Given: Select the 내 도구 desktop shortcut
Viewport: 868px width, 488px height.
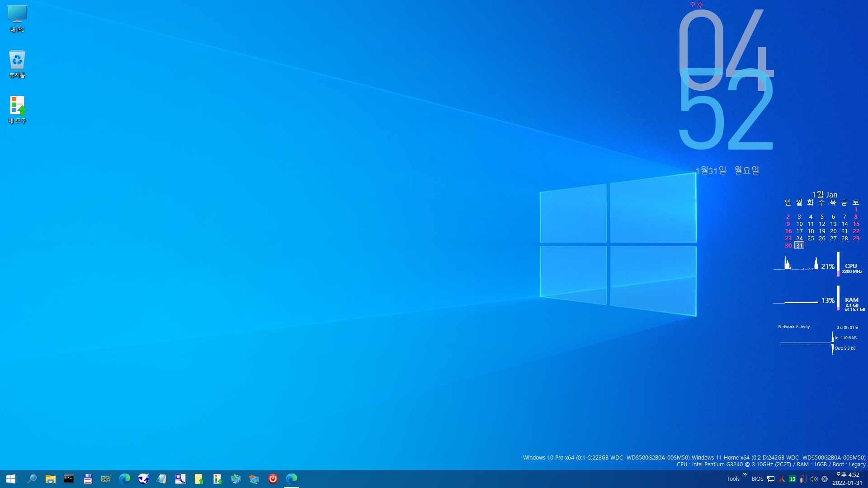Looking at the screenshot, I should coord(17,109).
